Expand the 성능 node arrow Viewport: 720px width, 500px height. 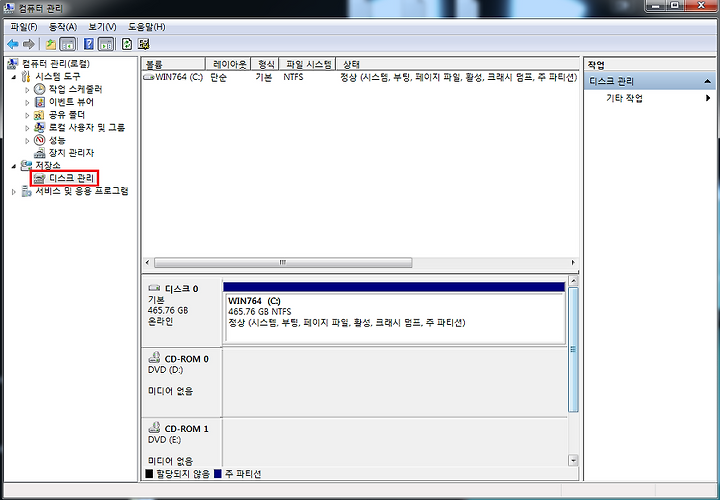click(27, 140)
